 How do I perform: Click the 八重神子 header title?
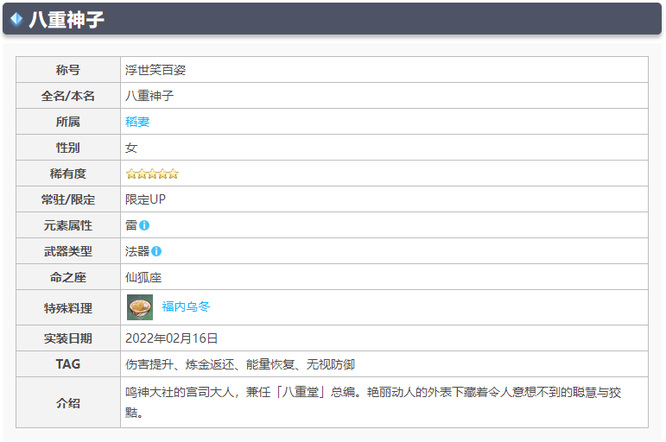[67, 19]
